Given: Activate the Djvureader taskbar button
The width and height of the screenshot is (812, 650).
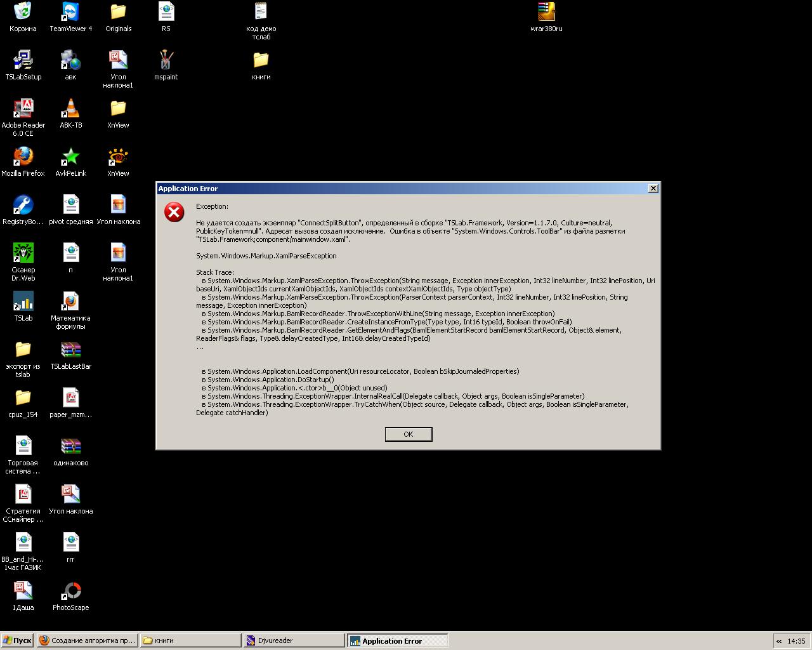Looking at the screenshot, I should pos(294,640).
